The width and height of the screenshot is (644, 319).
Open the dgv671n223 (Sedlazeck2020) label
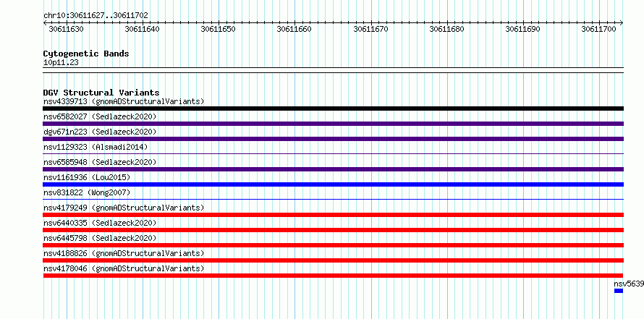click(x=100, y=132)
